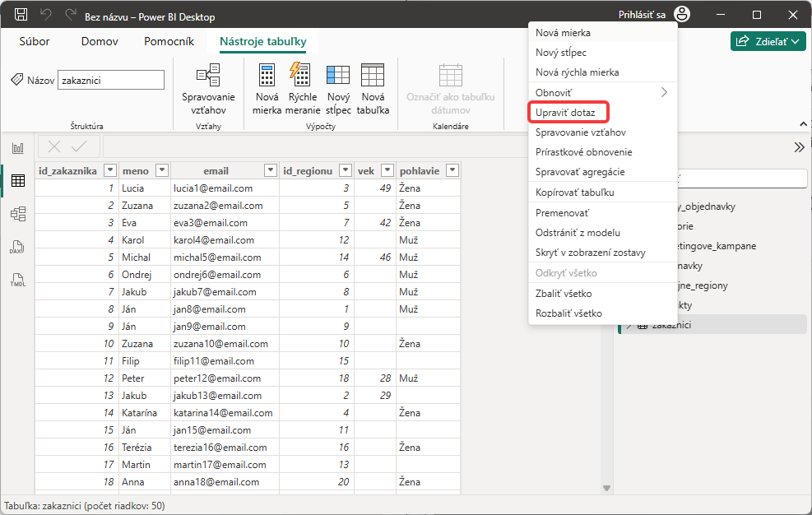812x515 pixels.
Task: Click the Prihlásiť sa link
Action: click(x=642, y=15)
